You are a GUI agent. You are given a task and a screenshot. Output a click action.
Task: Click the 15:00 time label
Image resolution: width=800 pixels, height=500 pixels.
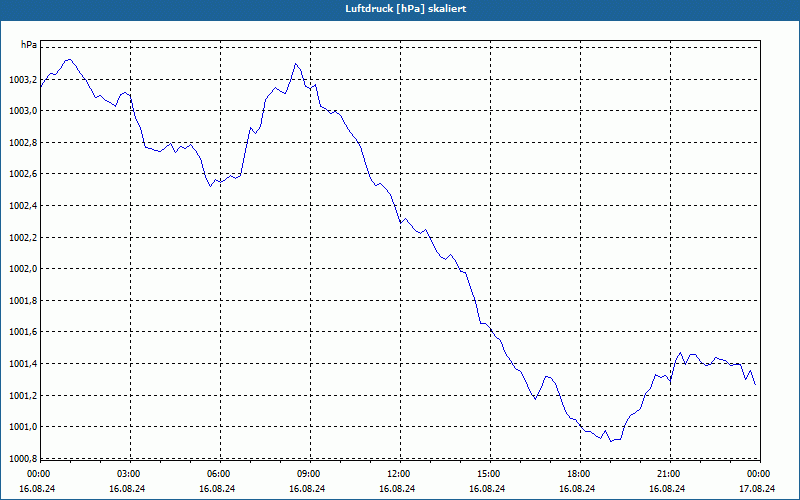(489, 474)
